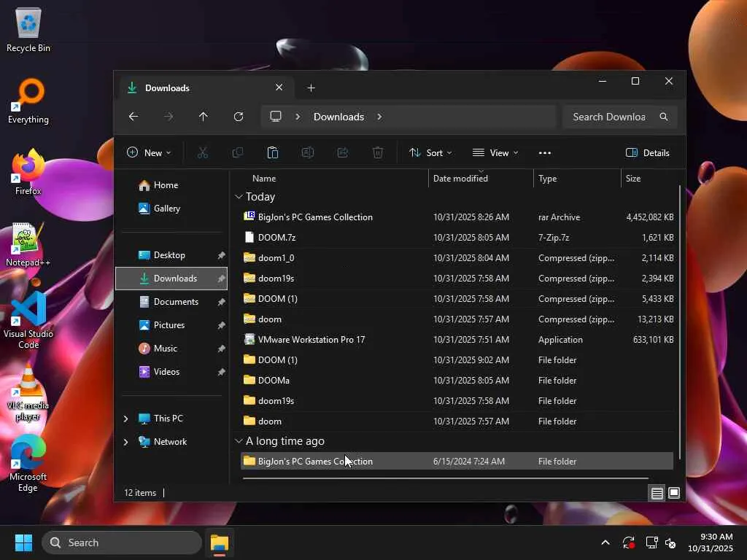Image resolution: width=747 pixels, height=560 pixels.
Task: Open the Sort dropdown
Action: [x=430, y=153]
